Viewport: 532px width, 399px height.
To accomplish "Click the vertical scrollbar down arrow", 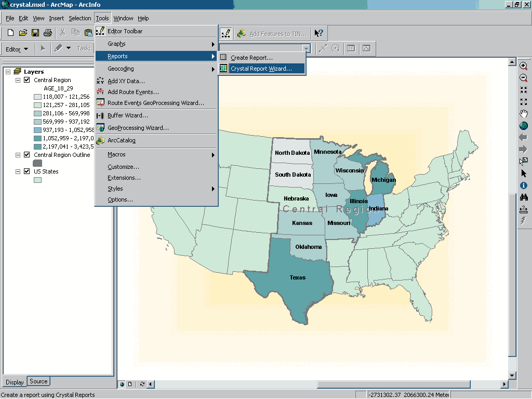I will pos(512,376).
